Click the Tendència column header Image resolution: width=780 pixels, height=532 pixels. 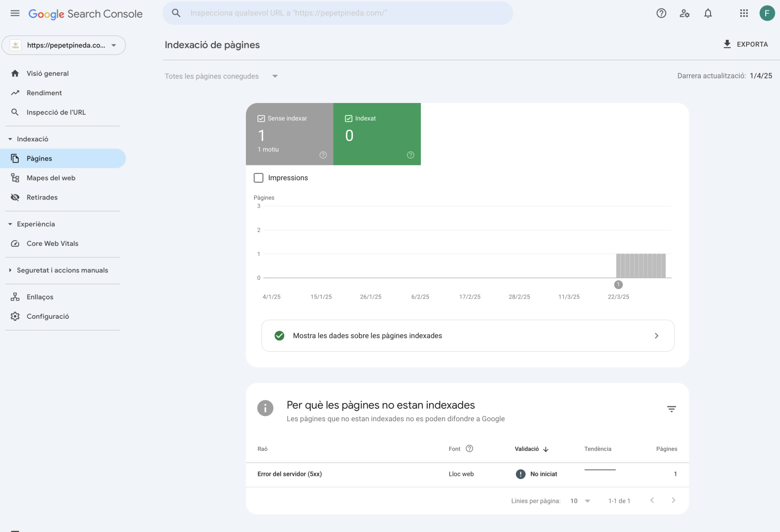point(598,449)
